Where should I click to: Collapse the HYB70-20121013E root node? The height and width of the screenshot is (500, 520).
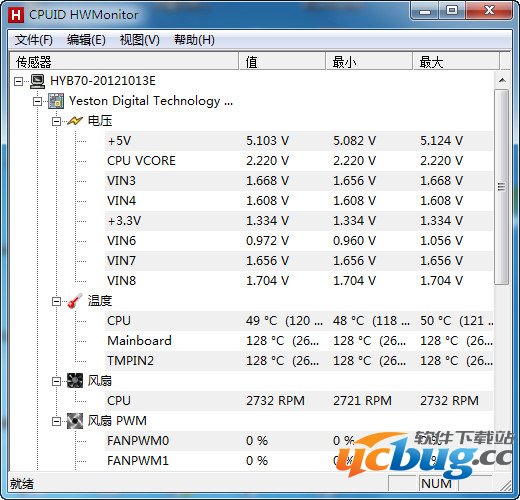pyautogui.click(x=19, y=81)
